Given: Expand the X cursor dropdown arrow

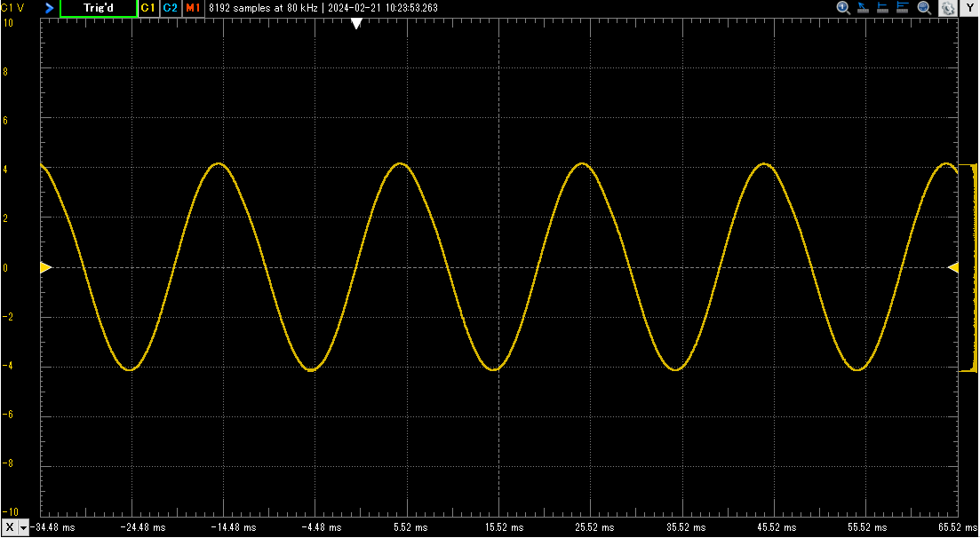Looking at the screenshot, I should coord(24,528).
